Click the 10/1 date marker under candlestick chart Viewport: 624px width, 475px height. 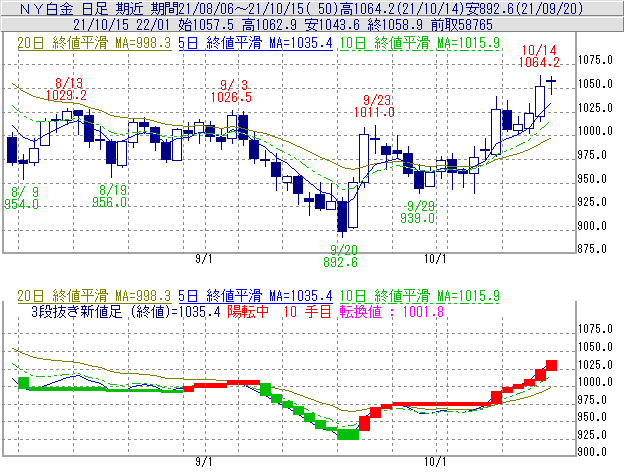435,259
